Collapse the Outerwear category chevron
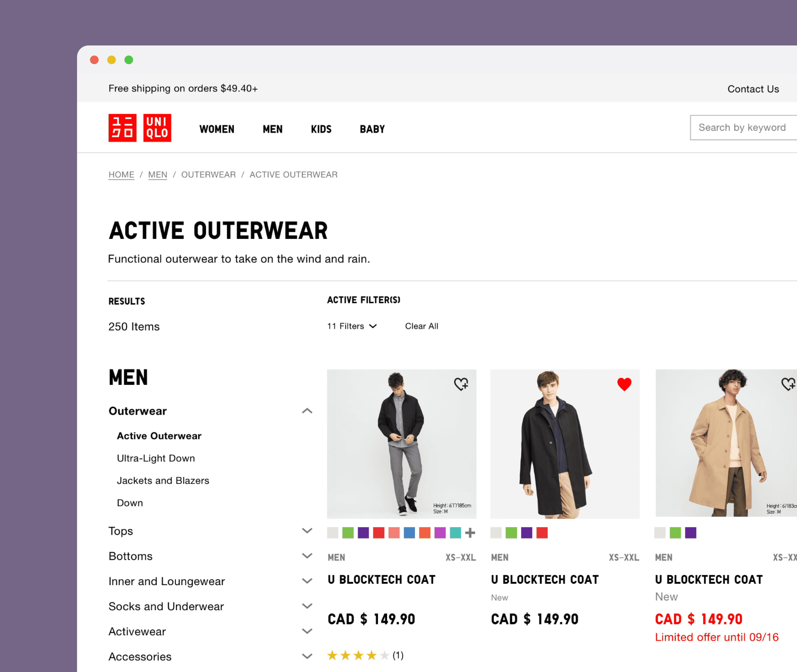This screenshot has height=672, width=797. (307, 411)
